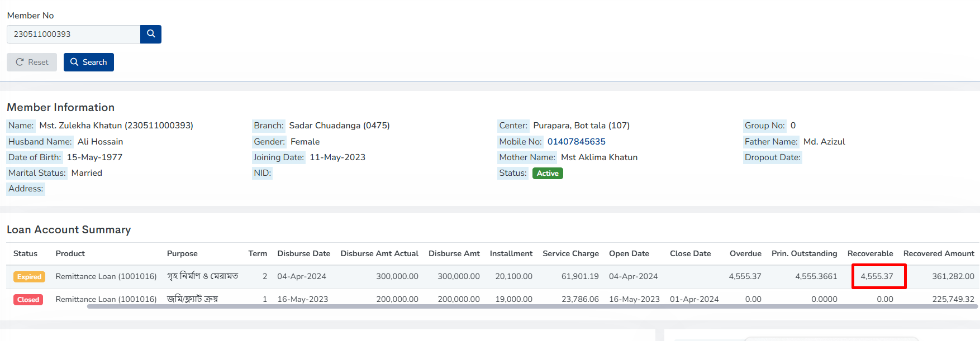Click the blue Search button
Screen dimensions: 980x341
(x=89, y=62)
